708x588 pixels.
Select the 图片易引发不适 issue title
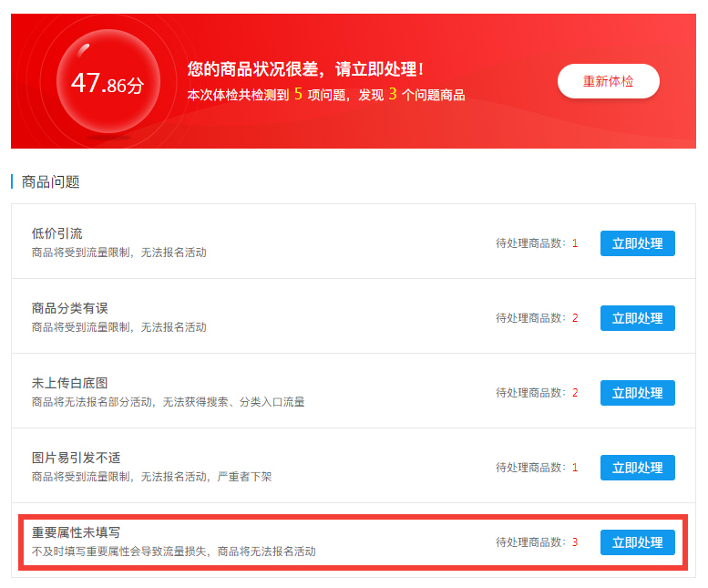[76, 458]
